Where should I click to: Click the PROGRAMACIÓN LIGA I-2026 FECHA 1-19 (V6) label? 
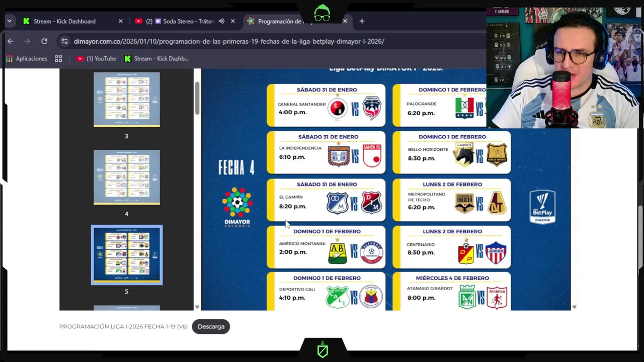click(123, 326)
